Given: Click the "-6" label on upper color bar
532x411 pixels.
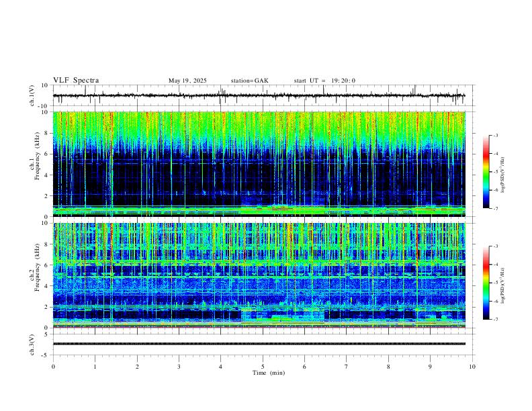Looking at the screenshot, I should pos(495,190).
